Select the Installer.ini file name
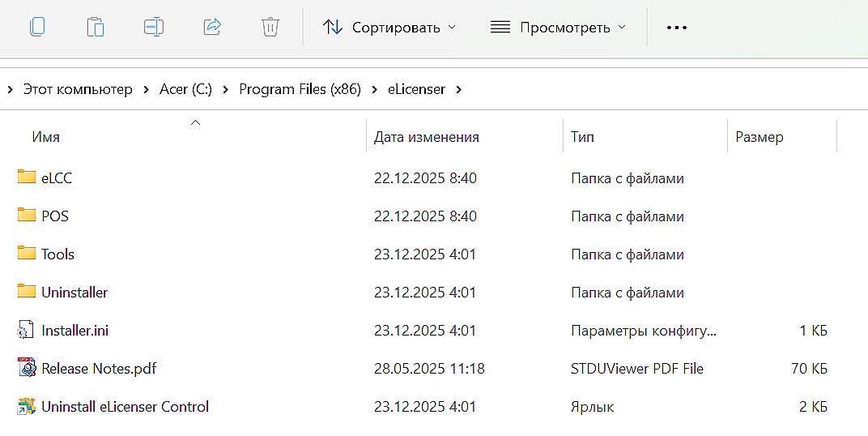This screenshot has height=436, width=868. (x=74, y=331)
